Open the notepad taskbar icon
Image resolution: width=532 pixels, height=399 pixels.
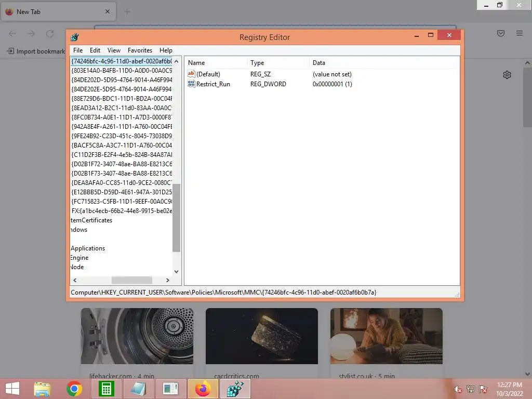138,389
